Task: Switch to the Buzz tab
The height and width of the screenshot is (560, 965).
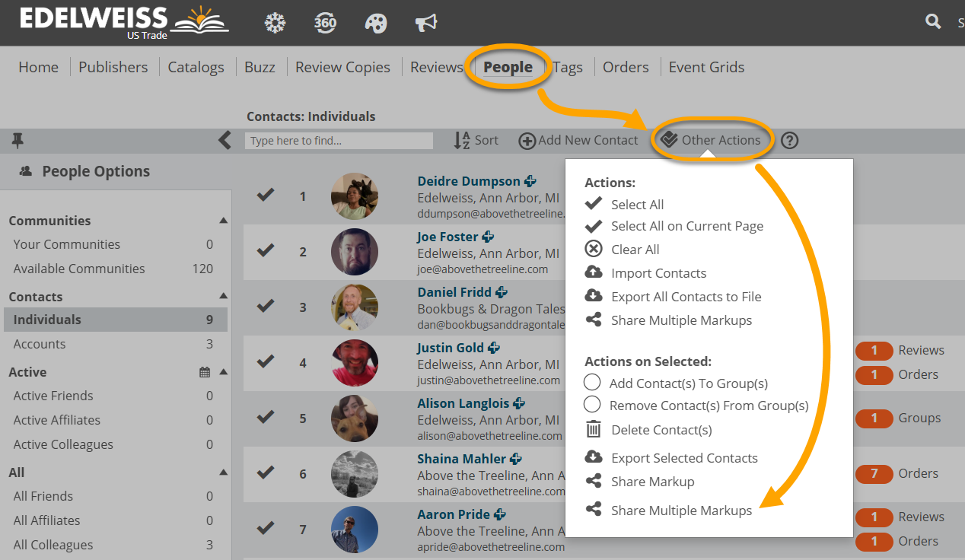Action: [x=260, y=67]
